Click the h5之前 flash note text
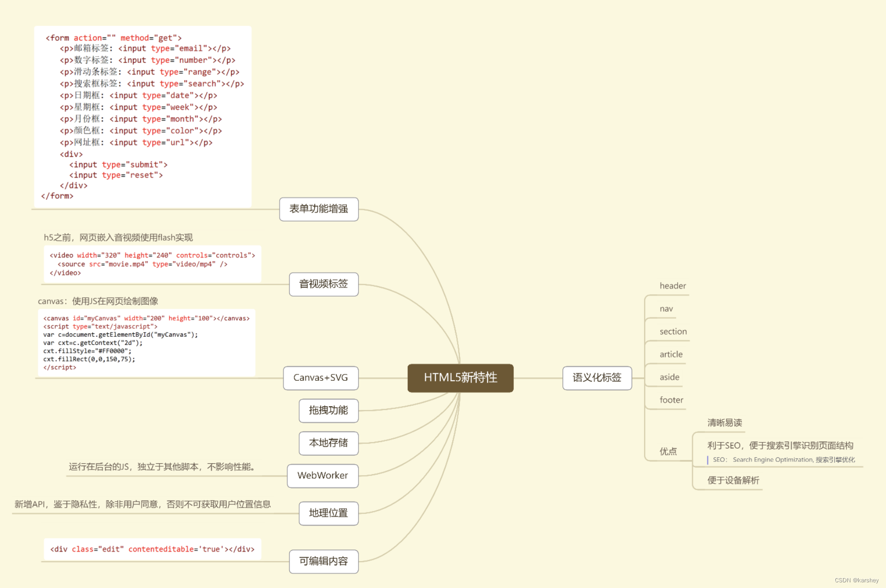This screenshot has width=886, height=588. click(118, 238)
